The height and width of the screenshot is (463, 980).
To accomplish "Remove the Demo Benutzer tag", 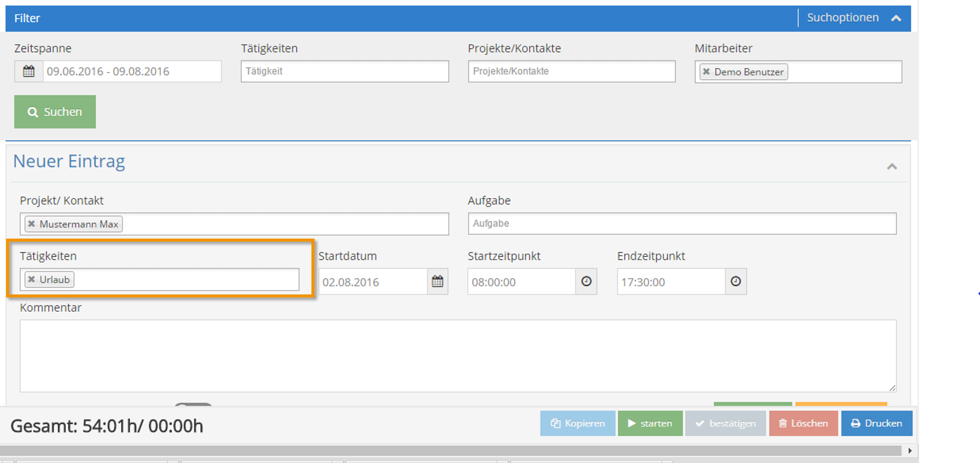I will [706, 72].
